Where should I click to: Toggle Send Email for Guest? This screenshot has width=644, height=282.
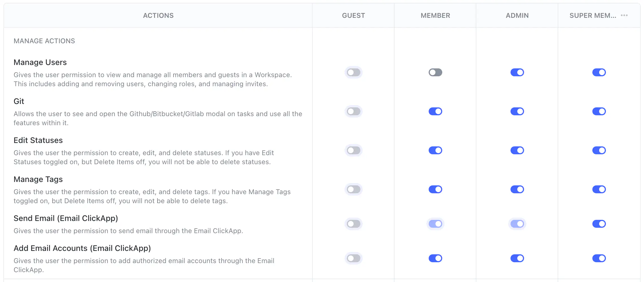pyautogui.click(x=354, y=224)
